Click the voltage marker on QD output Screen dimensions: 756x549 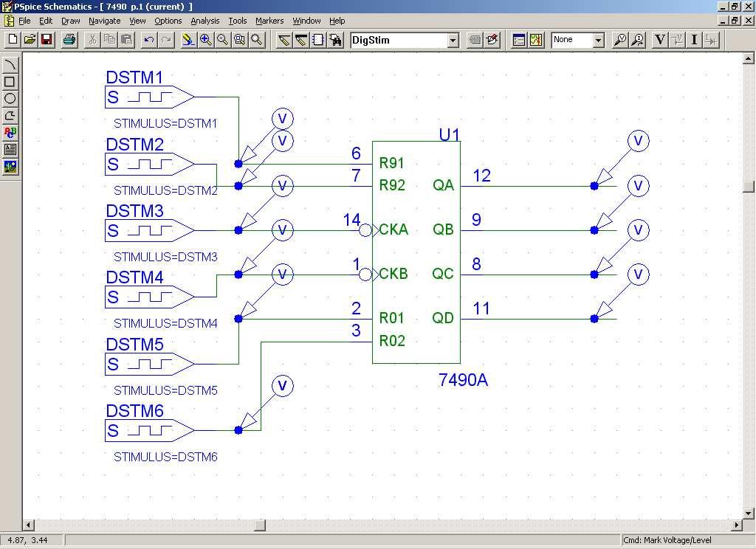[x=639, y=274]
